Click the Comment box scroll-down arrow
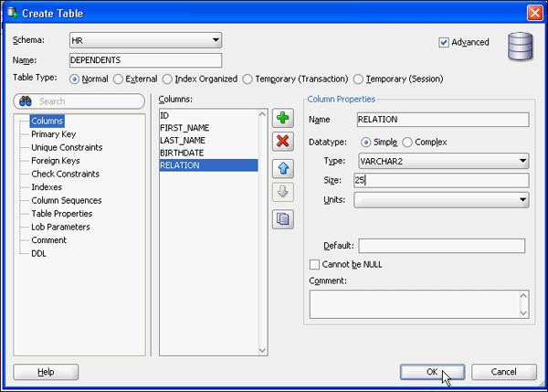Screen dimensions: 548x392 523,313
